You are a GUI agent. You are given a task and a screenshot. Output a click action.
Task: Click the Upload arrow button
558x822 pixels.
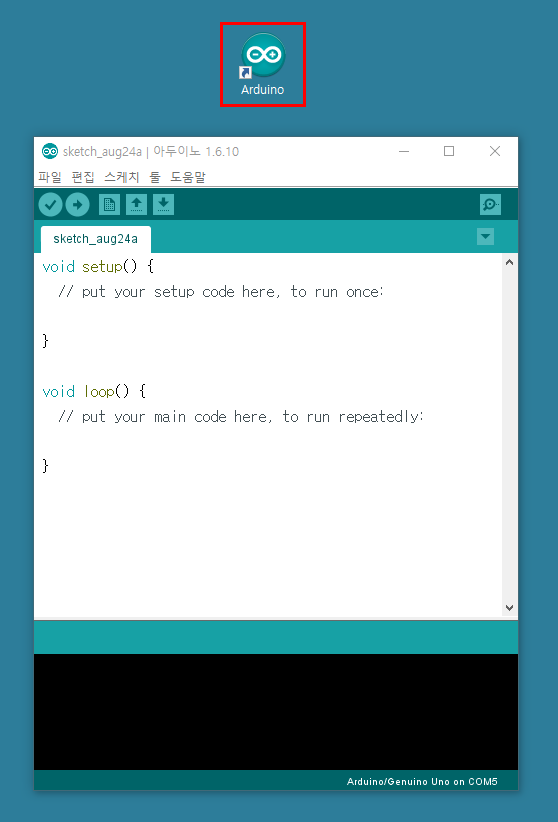[x=78, y=204]
